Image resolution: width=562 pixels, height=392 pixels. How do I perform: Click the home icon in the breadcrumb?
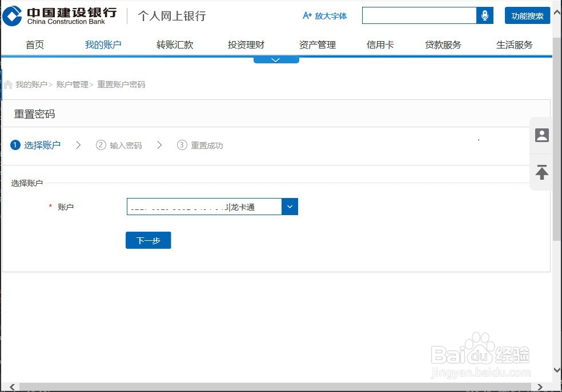(7, 84)
